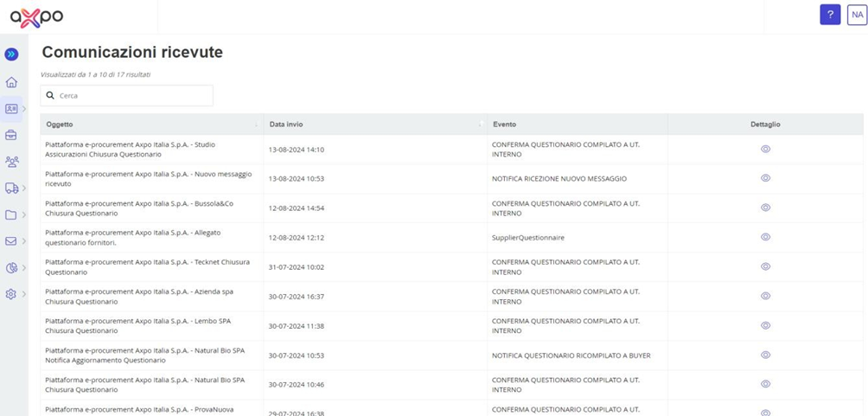Go to Home via house icon

tap(11, 82)
